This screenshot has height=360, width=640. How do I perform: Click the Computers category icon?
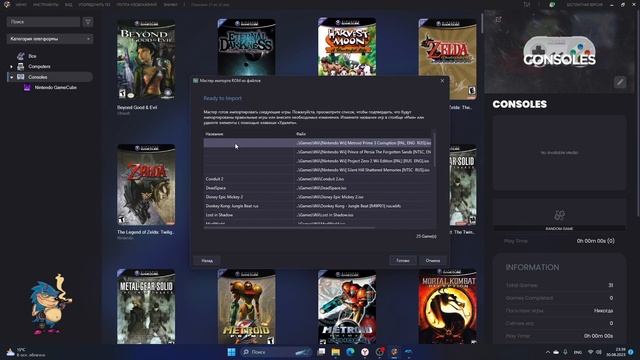21,66
